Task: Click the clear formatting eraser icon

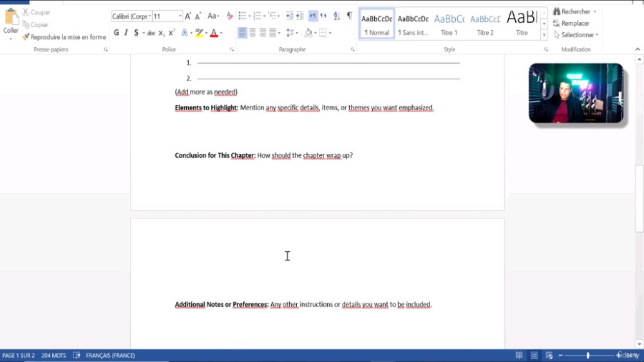Action: 230,17
